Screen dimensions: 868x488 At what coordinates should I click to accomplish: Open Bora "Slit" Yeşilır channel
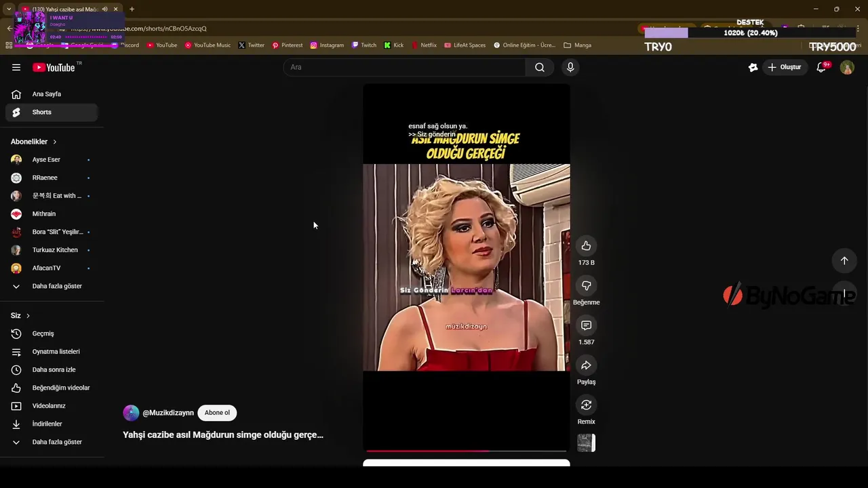(52, 232)
